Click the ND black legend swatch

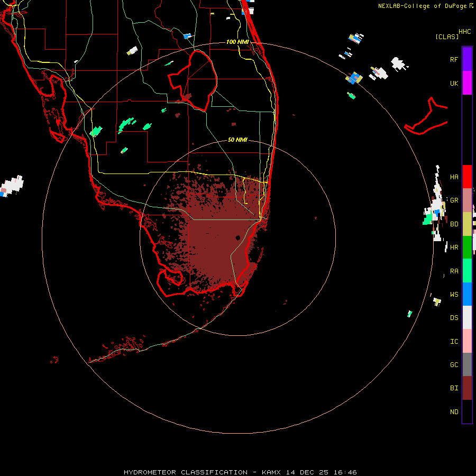point(467,411)
